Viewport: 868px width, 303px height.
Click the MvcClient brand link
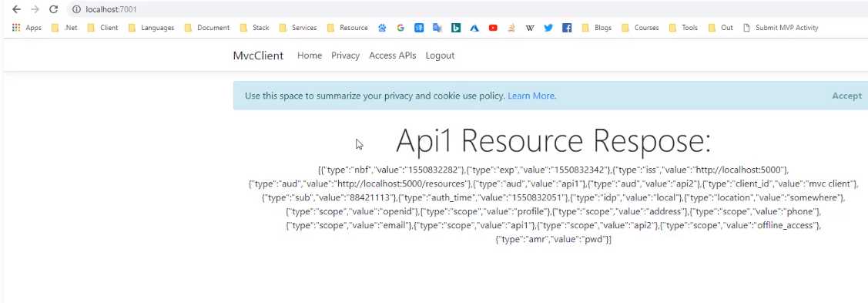(258, 56)
